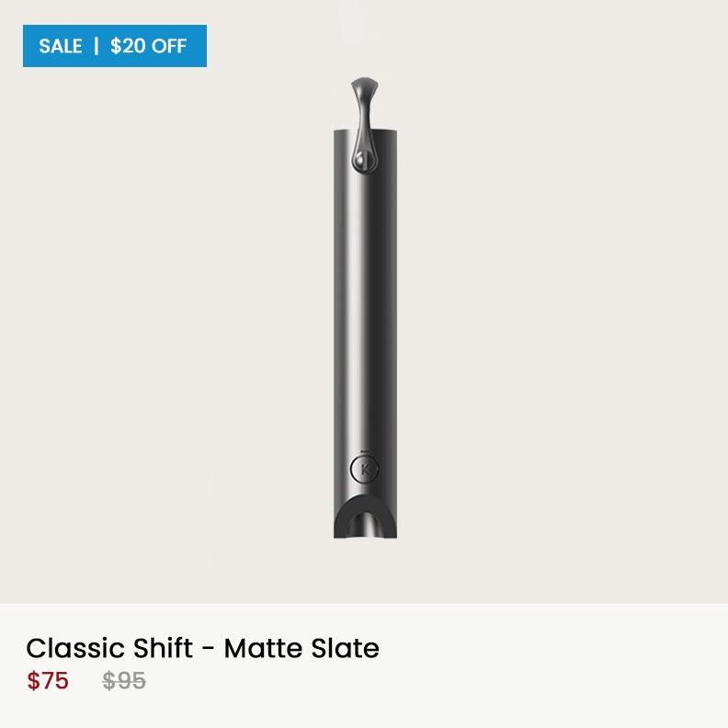Screen dimensions: 728x728
Task: Click the words Classic Shift in the title
Action: 109,648
